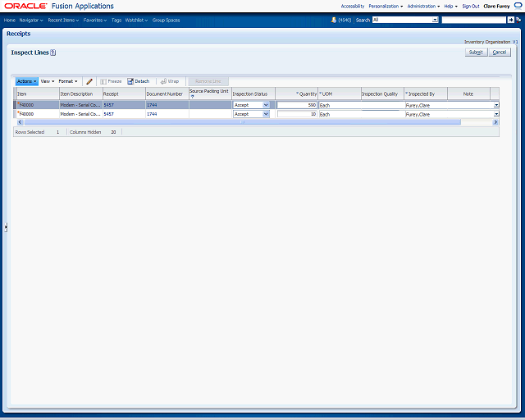Click the Cancel button

click(500, 52)
